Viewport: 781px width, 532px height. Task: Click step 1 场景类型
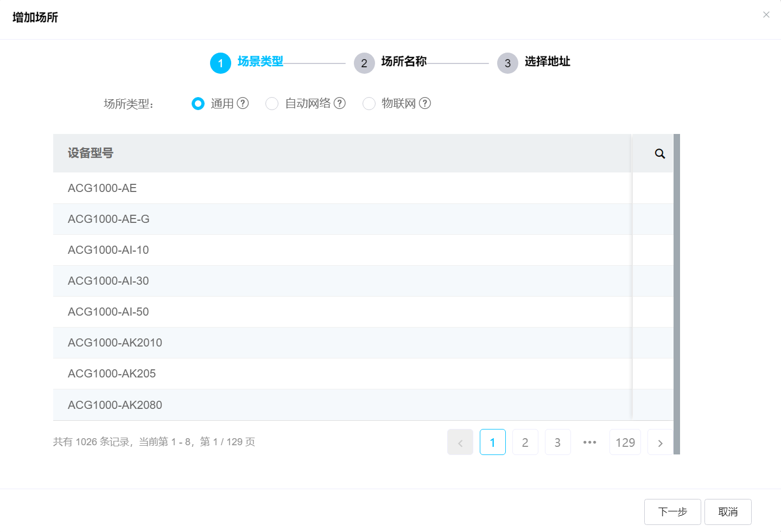tap(247, 63)
